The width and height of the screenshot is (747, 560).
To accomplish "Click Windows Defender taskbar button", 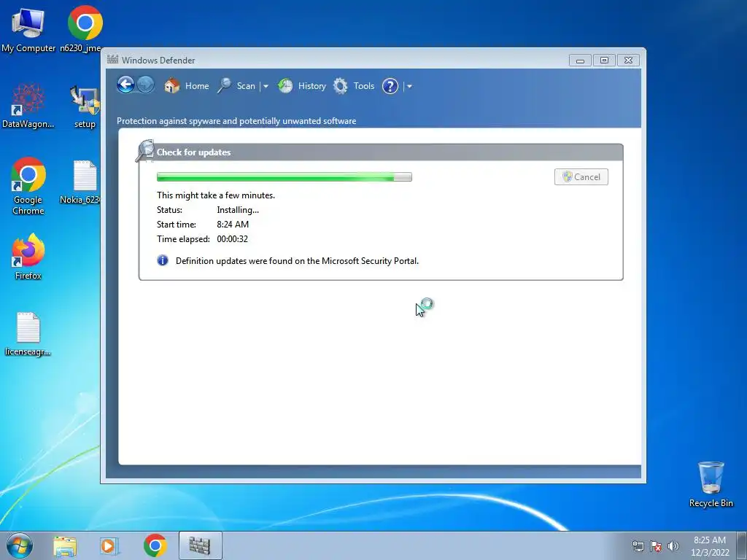I will click(200, 545).
